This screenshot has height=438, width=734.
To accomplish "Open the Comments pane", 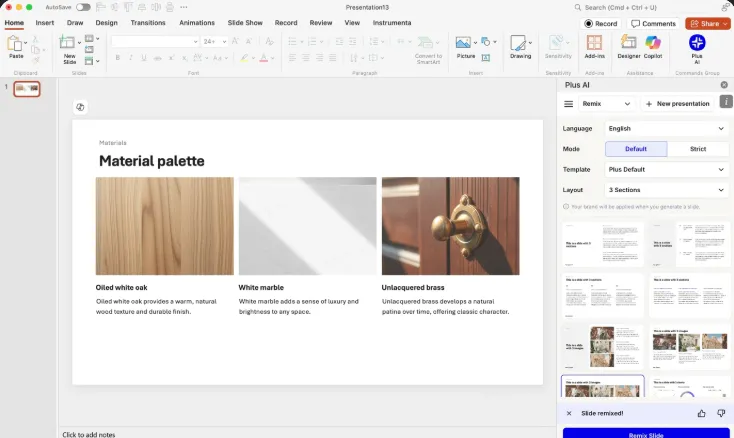I will [653, 23].
